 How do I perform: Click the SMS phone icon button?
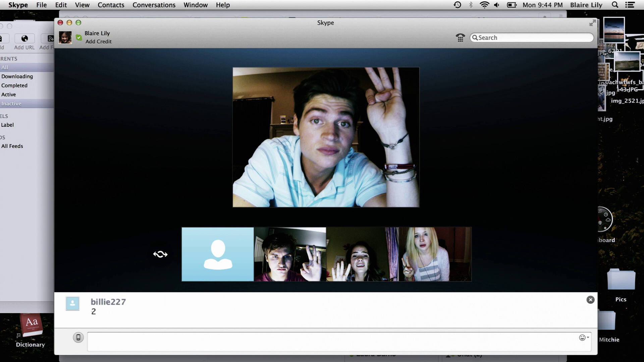(78, 337)
